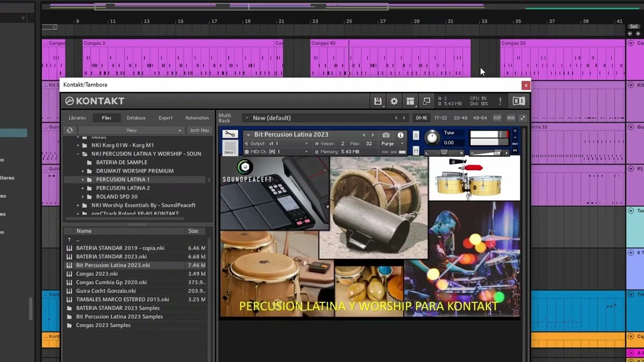
Task: Open the multi rack preset dropdown
Action: [246, 118]
